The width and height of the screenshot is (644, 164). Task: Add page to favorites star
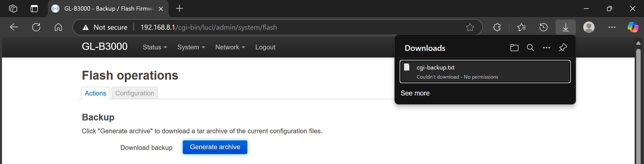tap(470, 27)
